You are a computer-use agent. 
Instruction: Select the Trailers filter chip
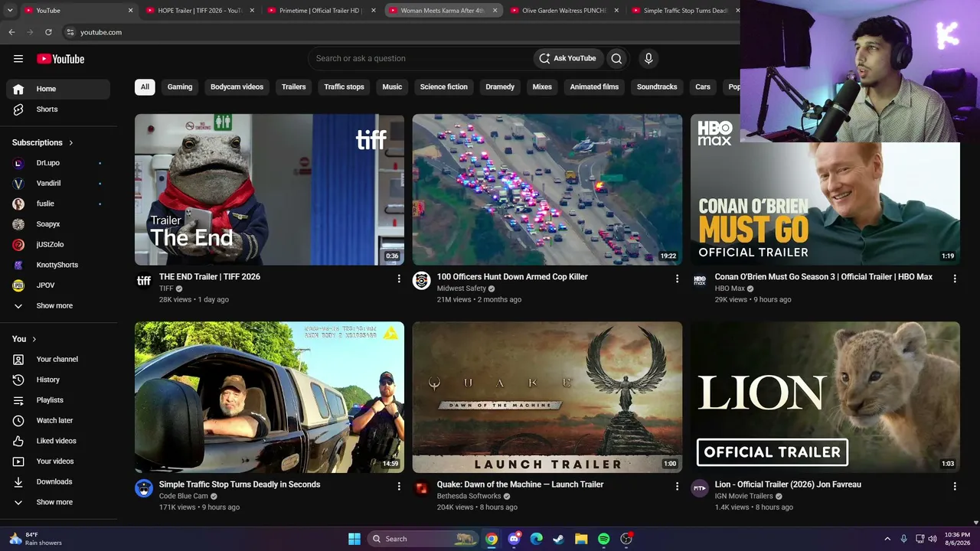(293, 86)
